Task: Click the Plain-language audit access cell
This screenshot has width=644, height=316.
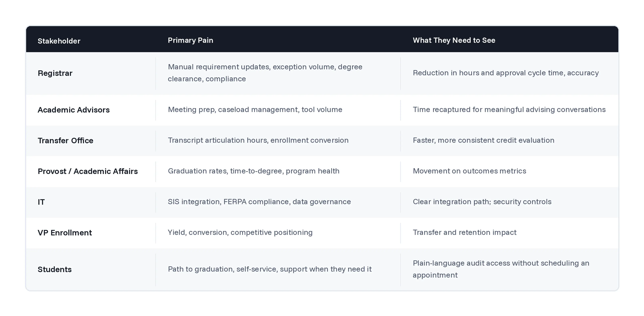Action: pyautogui.click(x=501, y=269)
